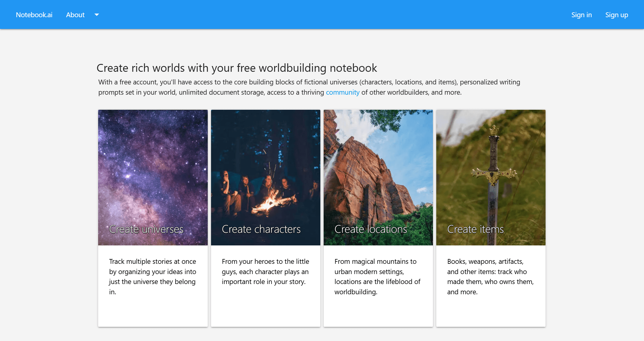Expand the About dropdown arrow
The height and width of the screenshot is (341, 644).
click(96, 14)
